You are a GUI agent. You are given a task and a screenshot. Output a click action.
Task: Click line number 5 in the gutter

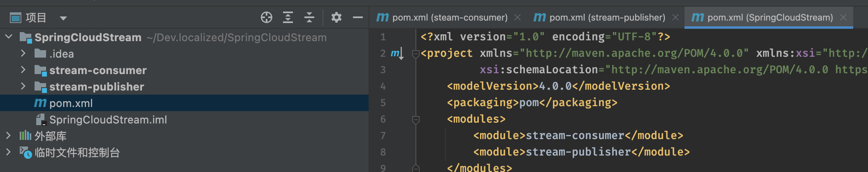383,103
